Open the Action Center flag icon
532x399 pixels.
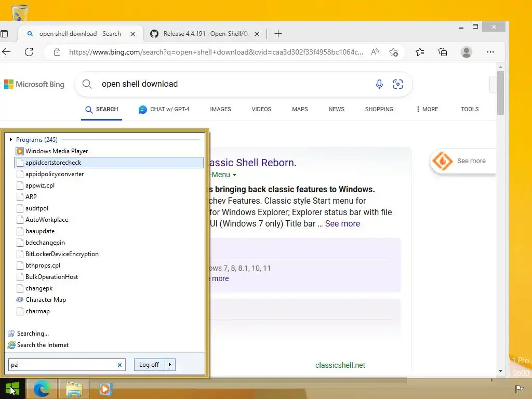coord(519,389)
